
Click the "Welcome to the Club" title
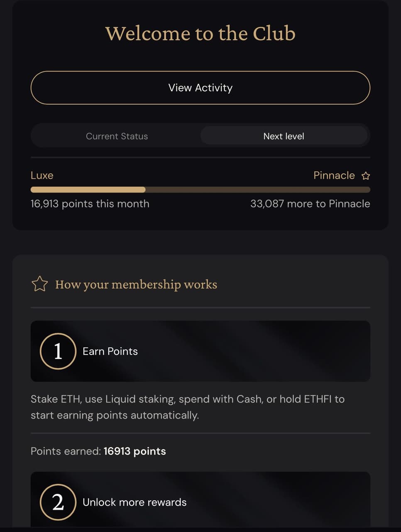click(x=200, y=33)
